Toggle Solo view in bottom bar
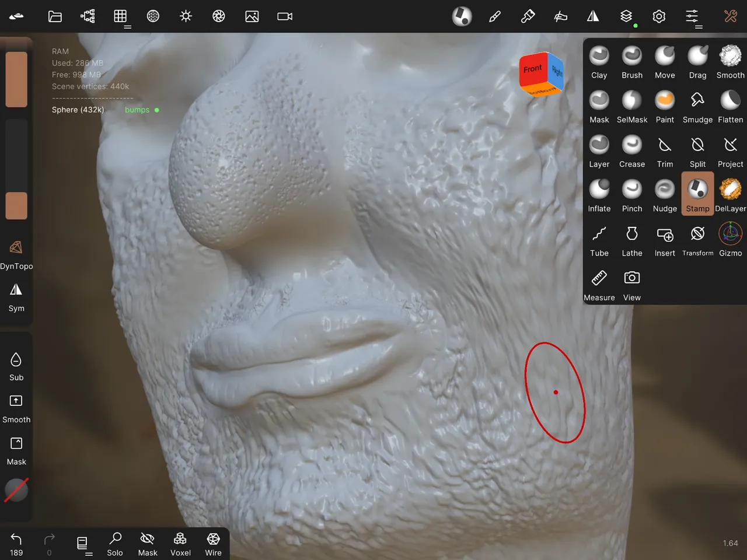 (115, 544)
